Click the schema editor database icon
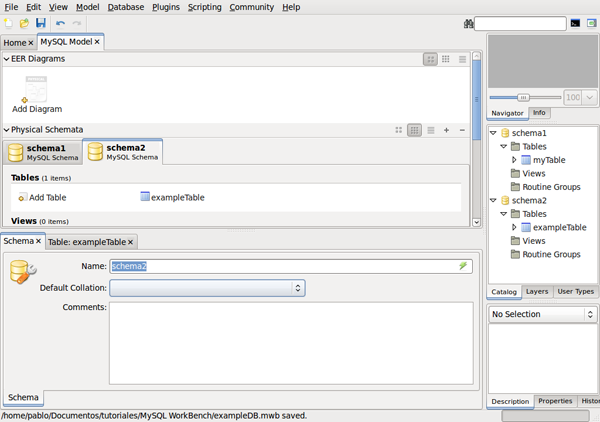This screenshot has width=600, height=422. 23,272
